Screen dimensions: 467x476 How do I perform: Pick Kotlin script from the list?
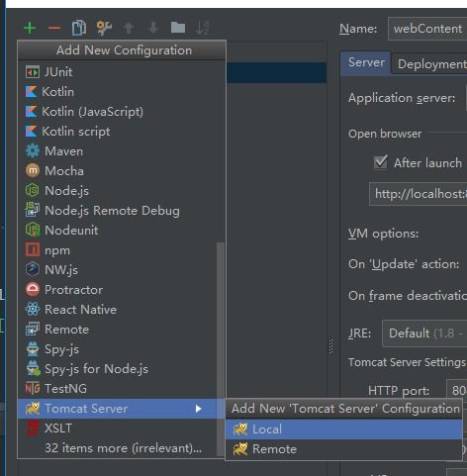(x=122, y=132)
